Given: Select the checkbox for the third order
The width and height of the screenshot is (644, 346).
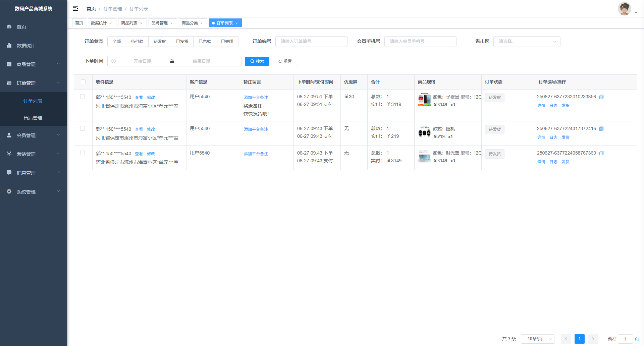Looking at the screenshot, I should coord(83,153).
